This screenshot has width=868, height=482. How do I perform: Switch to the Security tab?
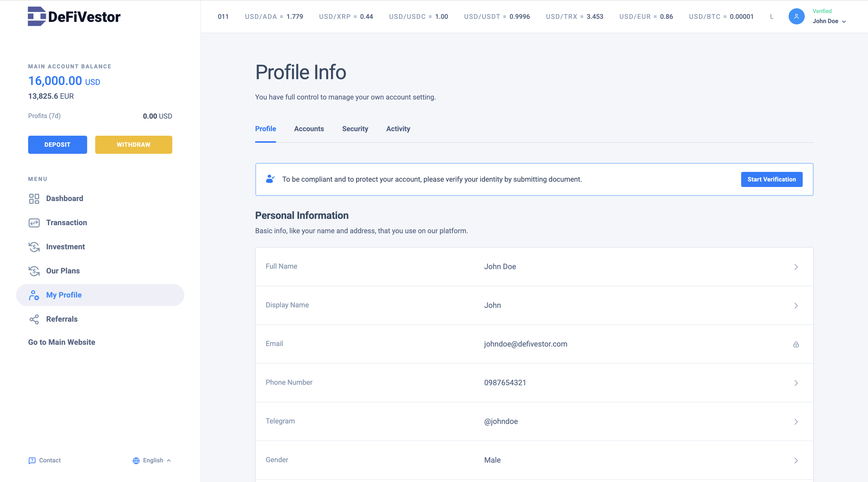tap(355, 129)
